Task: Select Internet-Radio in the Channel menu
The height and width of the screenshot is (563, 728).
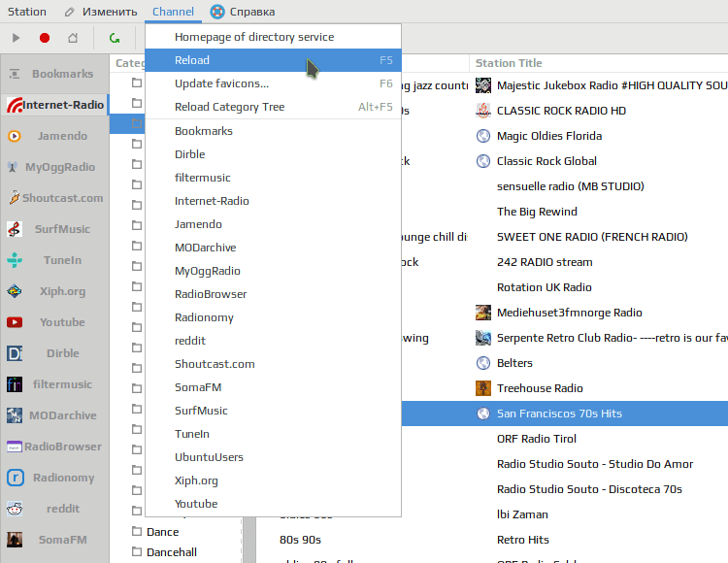Action: [x=273, y=201]
